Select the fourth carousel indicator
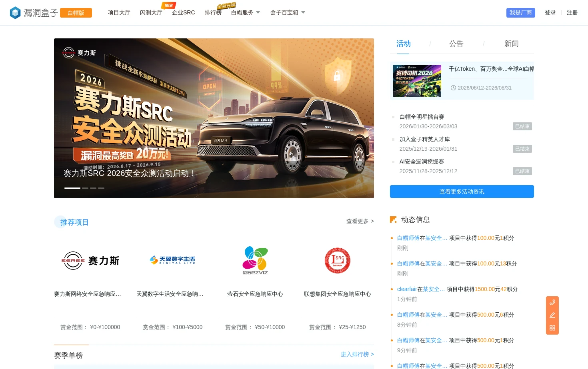 click(x=101, y=188)
